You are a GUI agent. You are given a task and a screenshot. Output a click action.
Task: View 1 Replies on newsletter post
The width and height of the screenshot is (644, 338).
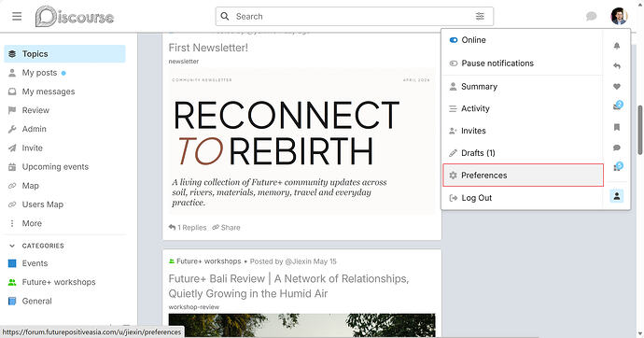click(188, 228)
